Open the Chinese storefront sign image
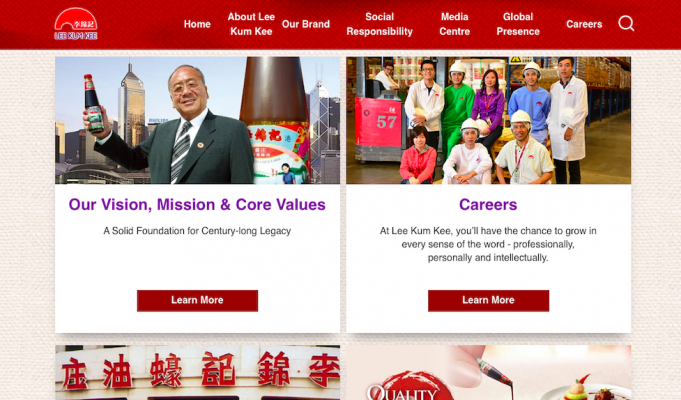The height and width of the screenshot is (400, 681). [197, 373]
